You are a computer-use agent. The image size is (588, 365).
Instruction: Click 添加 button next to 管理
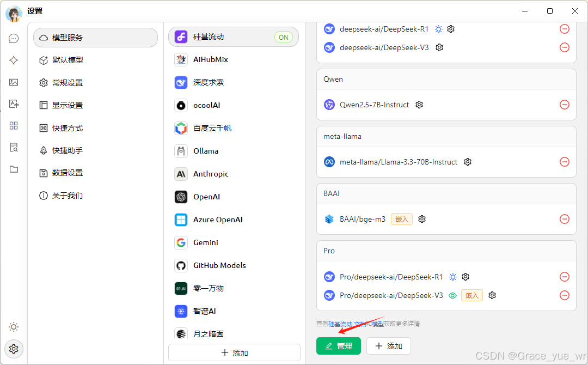(389, 346)
